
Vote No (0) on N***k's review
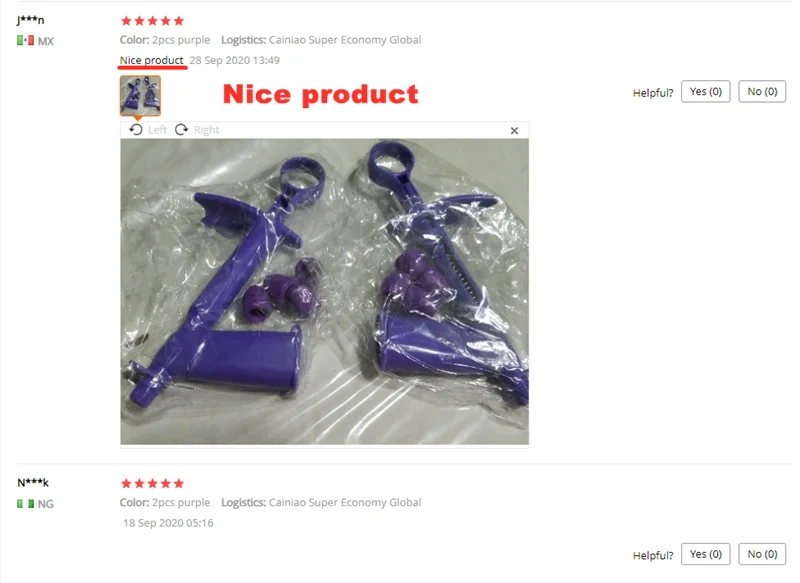coord(762,554)
